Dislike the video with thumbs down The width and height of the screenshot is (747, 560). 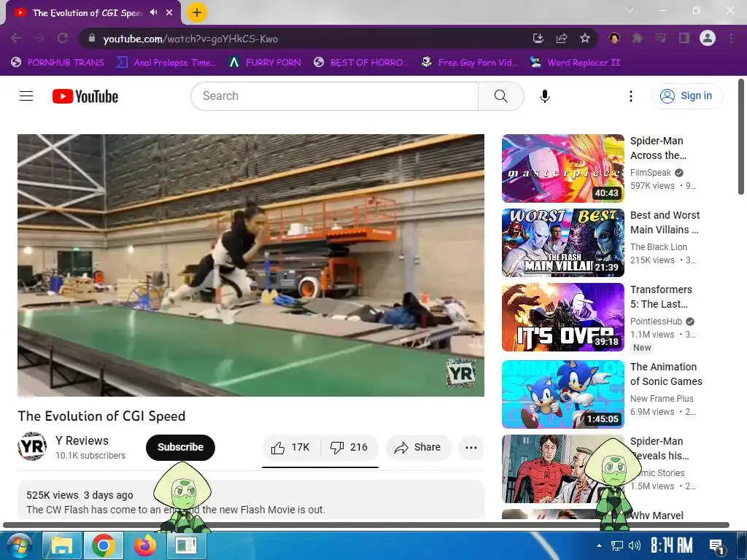(x=349, y=448)
